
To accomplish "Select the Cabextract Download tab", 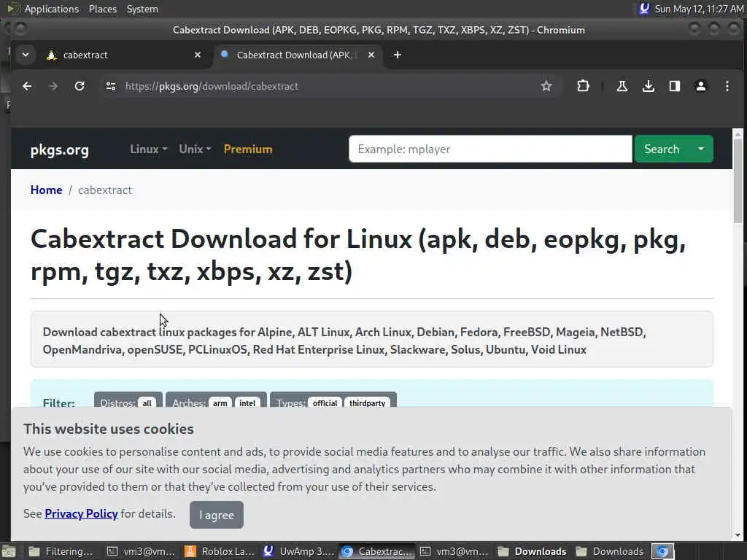I will click(x=298, y=55).
